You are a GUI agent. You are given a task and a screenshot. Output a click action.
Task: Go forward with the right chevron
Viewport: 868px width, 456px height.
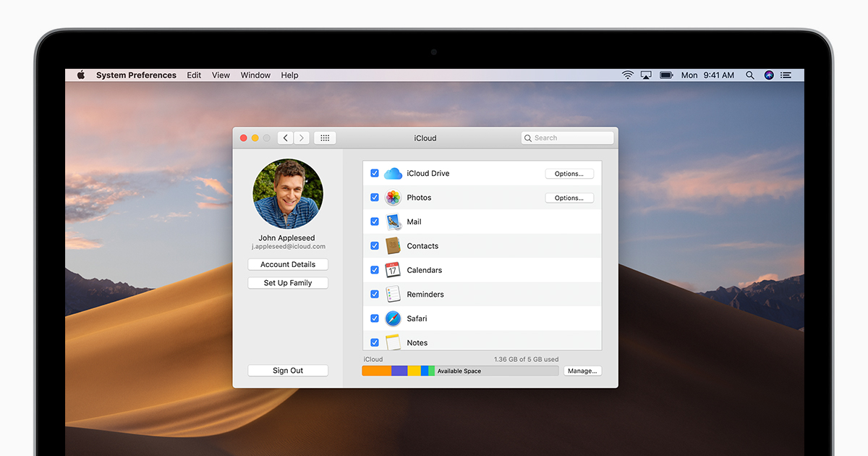click(302, 138)
